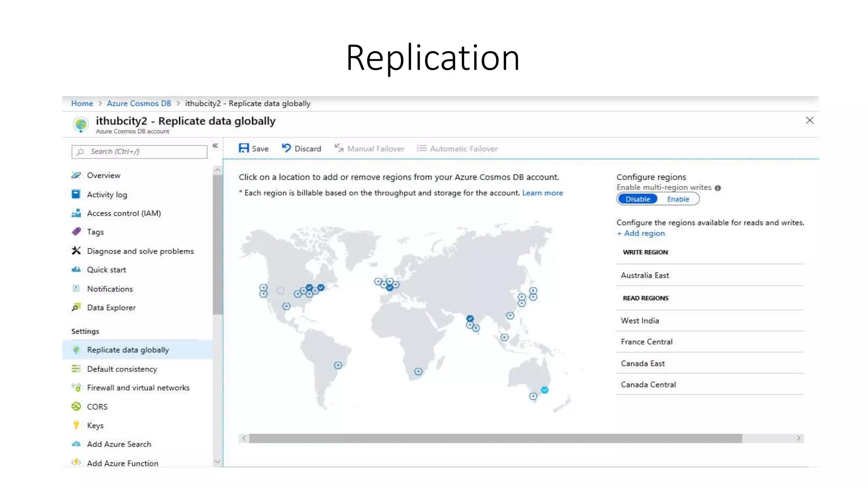Click the Brazil region map marker
This screenshot has height=488, width=868.
click(338, 365)
